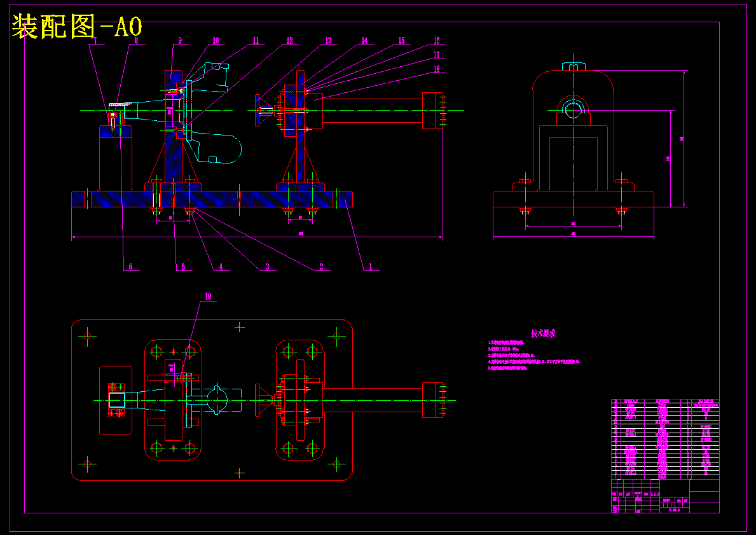The width and height of the screenshot is (756, 535).
Task: Select the title block table
Action: [665, 496]
